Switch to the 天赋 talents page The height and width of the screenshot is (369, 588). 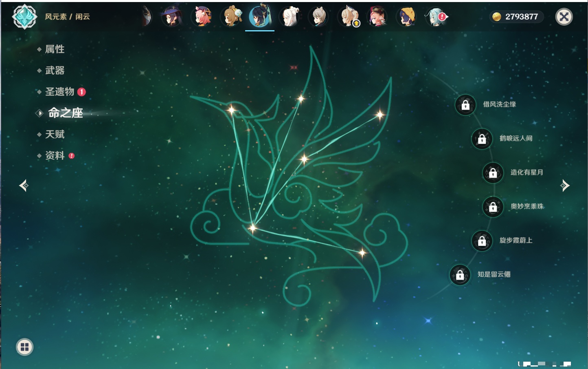(x=55, y=134)
